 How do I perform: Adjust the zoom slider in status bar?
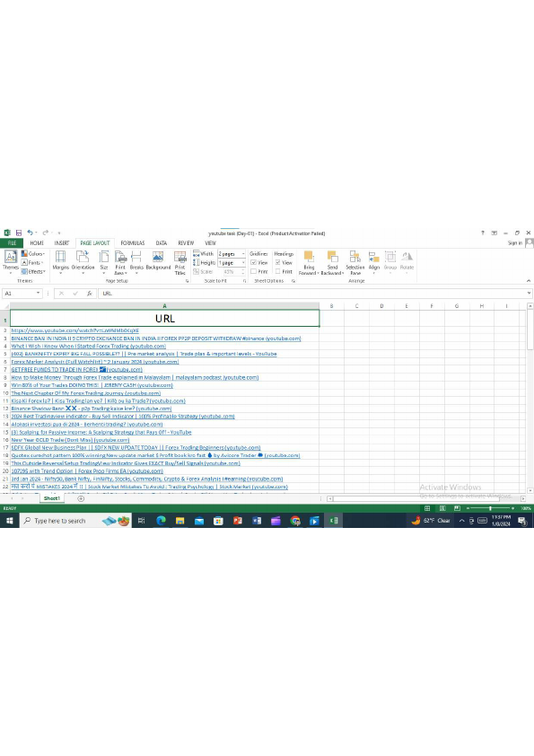(x=490, y=508)
